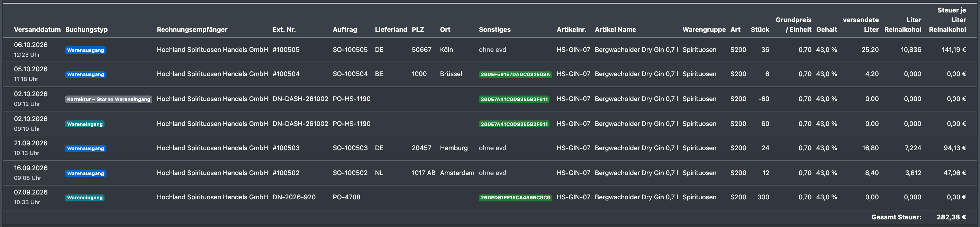Click quantity -60 in Storno row

coord(763,99)
